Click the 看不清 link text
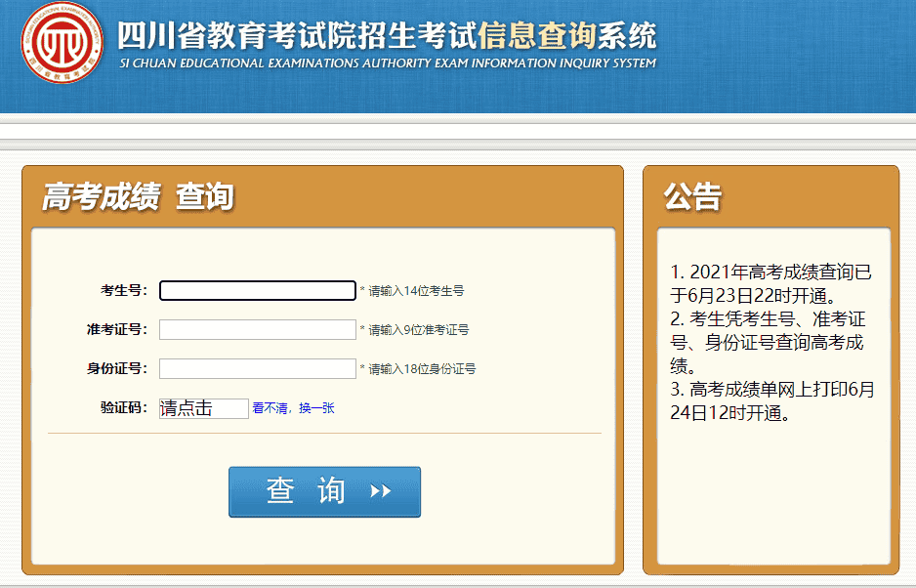The width and height of the screenshot is (916, 588). tap(270, 408)
